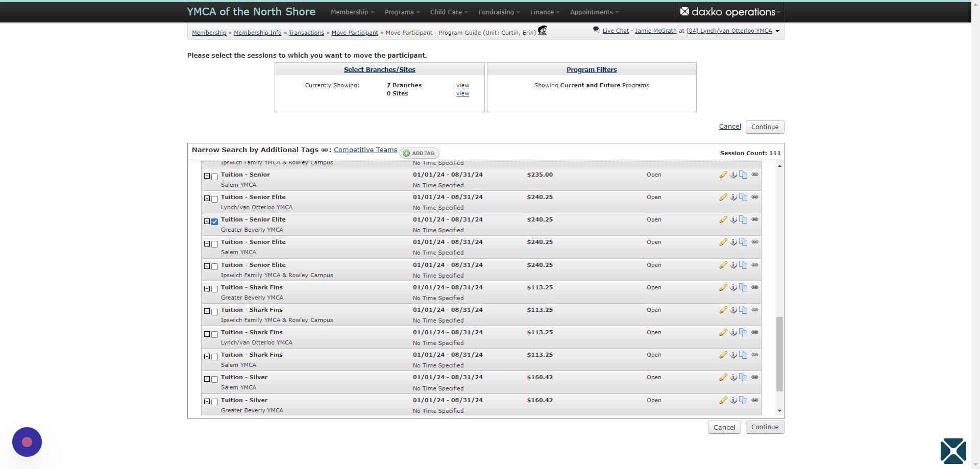Click the pencil for Senior Elite, Salem YMCA
The height and width of the screenshot is (469, 980).
[723, 242]
